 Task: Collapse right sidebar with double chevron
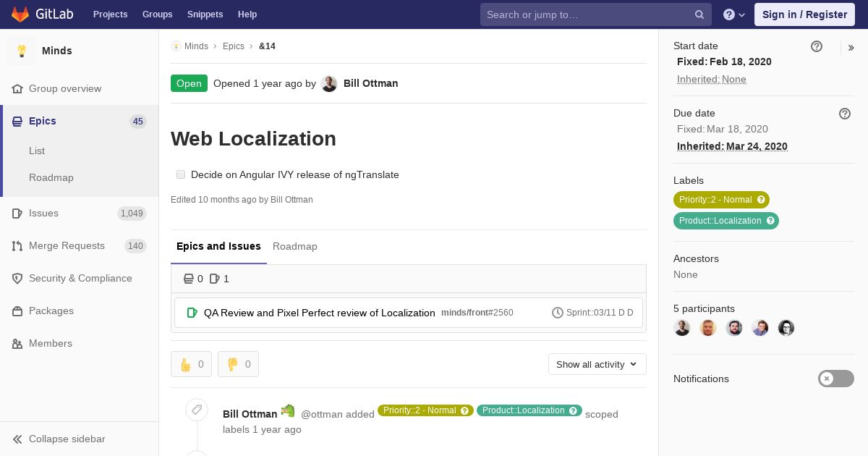tap(851, 48)
